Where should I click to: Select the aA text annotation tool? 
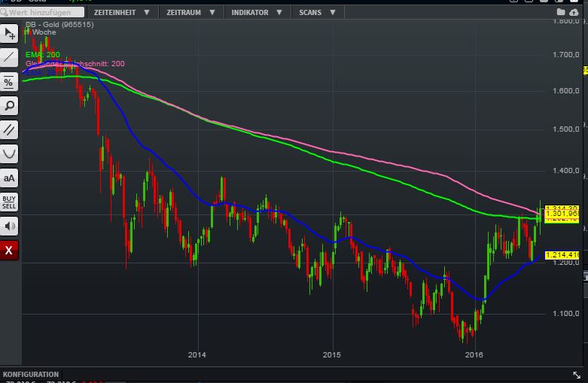[9, 178]
